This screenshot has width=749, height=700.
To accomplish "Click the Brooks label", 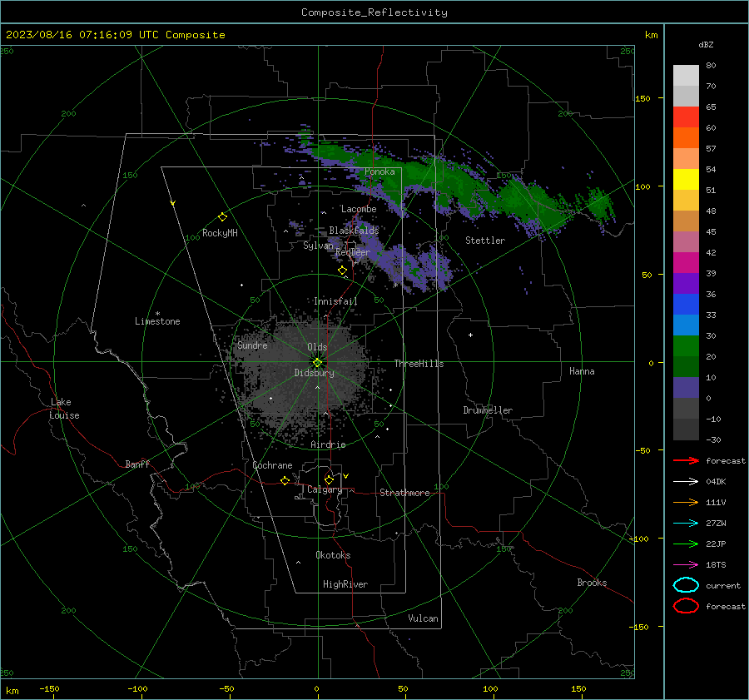I will [592, 583].
